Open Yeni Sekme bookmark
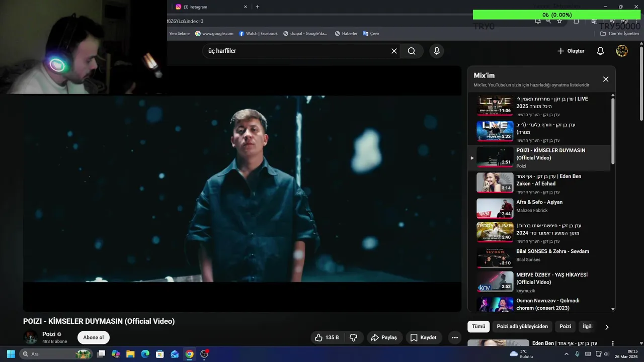The height and width of the screenshot is (362, 644). click(179, 34)
